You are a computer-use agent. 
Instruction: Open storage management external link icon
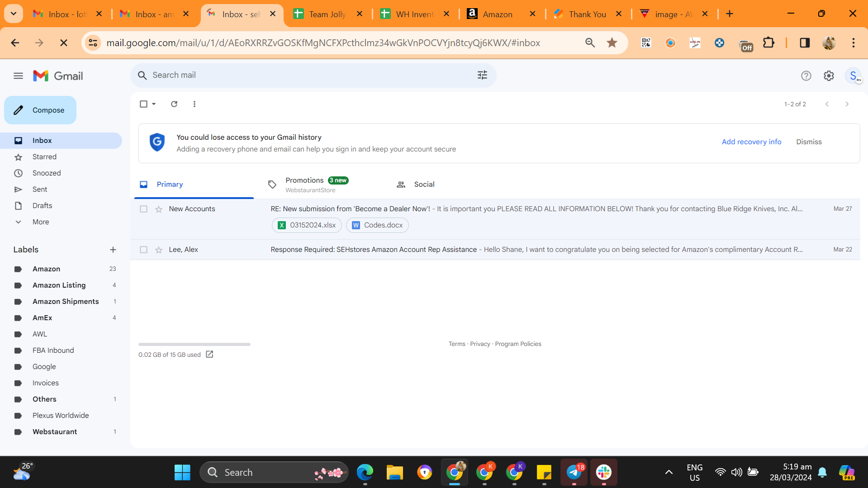click(209, 355)
